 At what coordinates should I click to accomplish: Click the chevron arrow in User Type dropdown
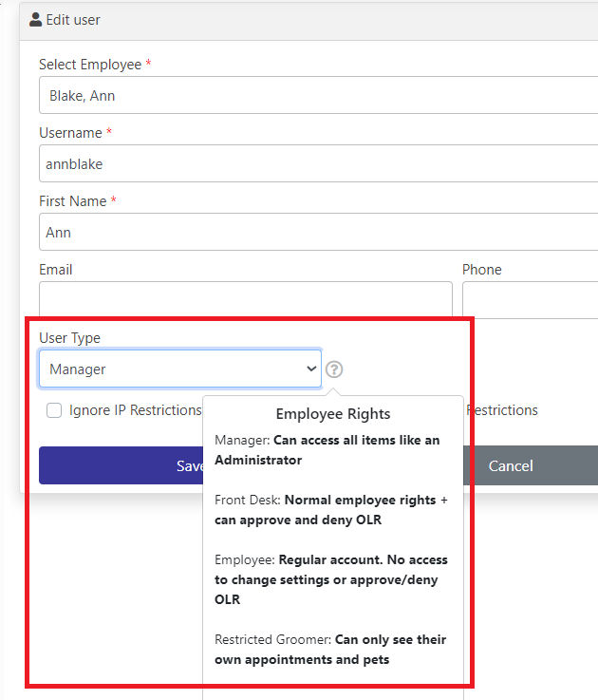tap(311, 369)
